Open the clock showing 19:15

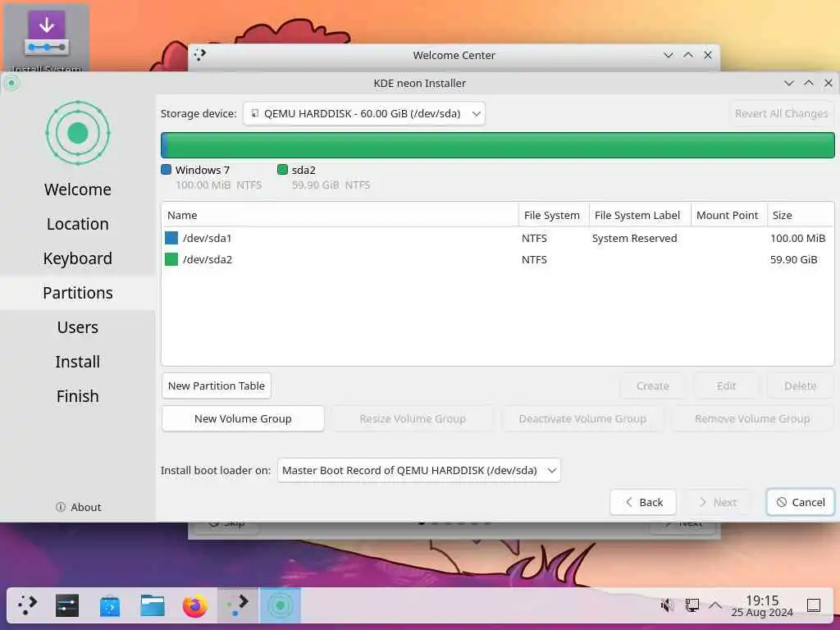point(762,605)
